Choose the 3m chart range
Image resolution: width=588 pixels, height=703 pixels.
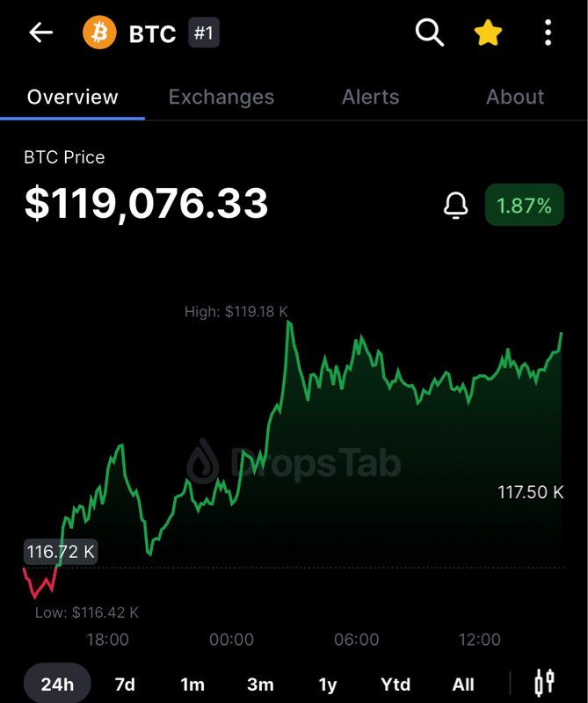(260, 684)
